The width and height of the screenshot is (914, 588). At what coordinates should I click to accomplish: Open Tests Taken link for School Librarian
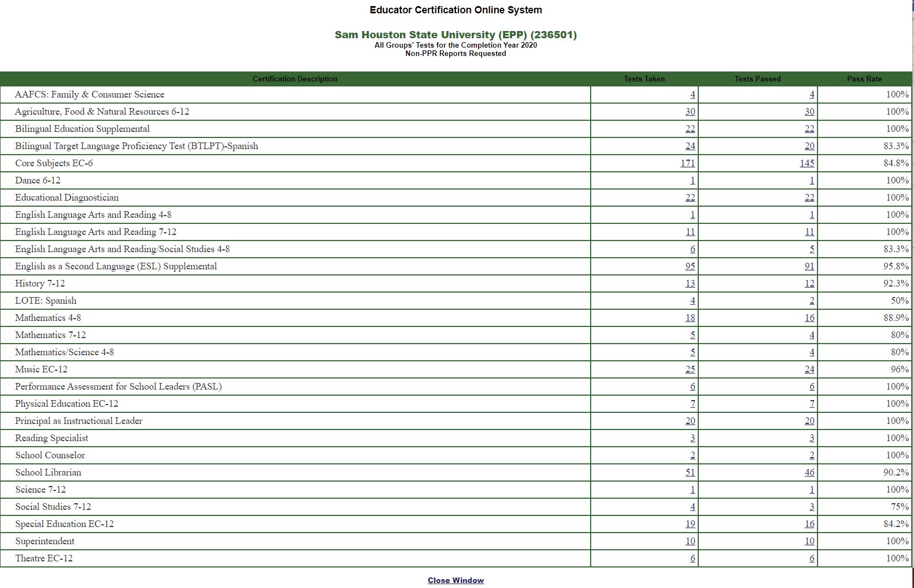click(690, 472)
